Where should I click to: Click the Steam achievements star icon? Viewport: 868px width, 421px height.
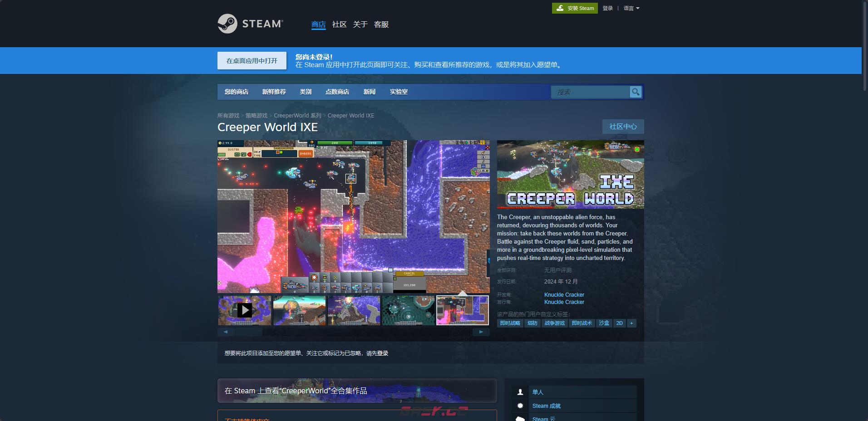point(520,406)
